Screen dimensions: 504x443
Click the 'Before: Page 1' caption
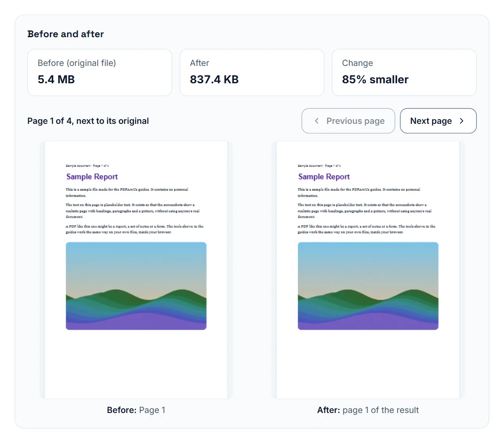(x=136, y=410)
